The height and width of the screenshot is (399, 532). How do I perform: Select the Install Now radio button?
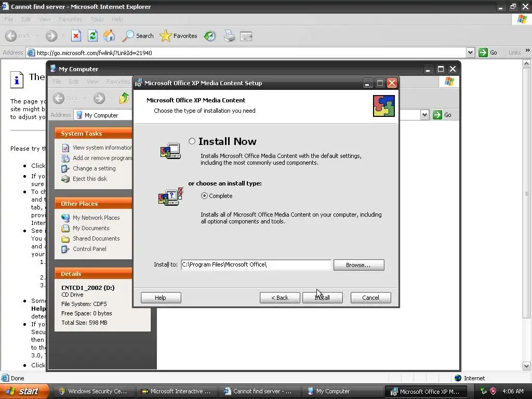pyautogui.click(x=192, y=141)
